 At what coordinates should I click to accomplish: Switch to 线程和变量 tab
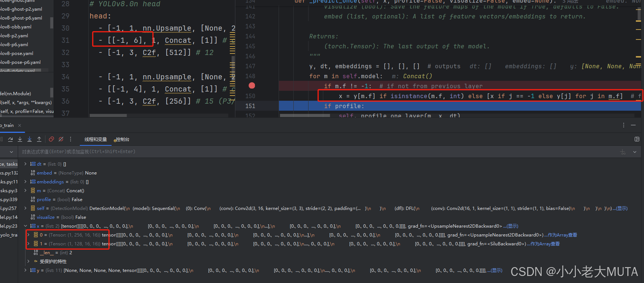click(x=96, y=139)
